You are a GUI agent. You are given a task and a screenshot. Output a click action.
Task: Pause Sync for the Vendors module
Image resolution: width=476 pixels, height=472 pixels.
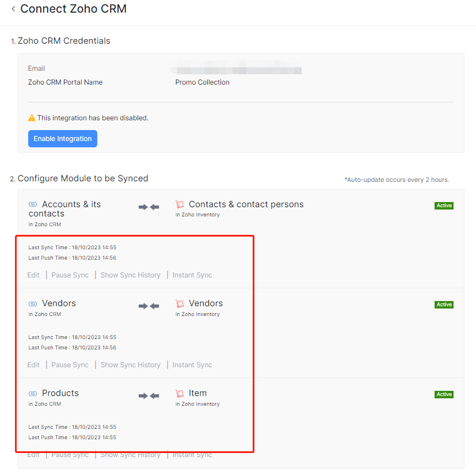pos(70,365)
